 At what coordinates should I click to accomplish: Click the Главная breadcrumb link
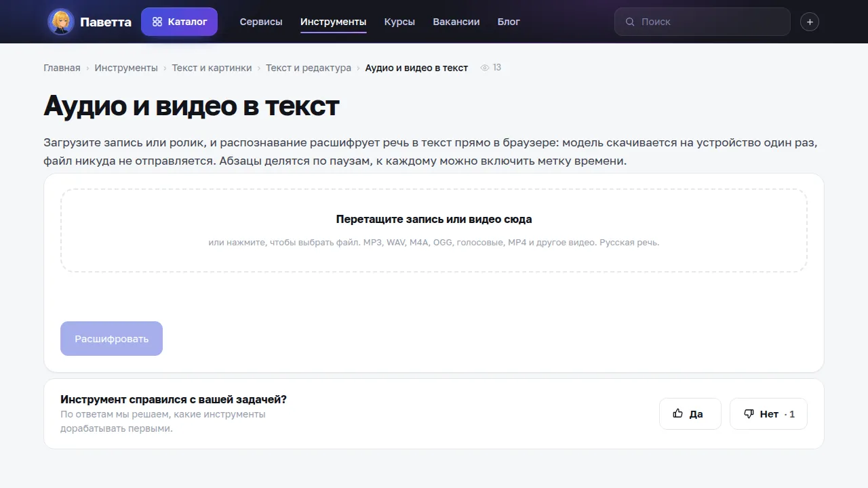(x=62, y=68)
